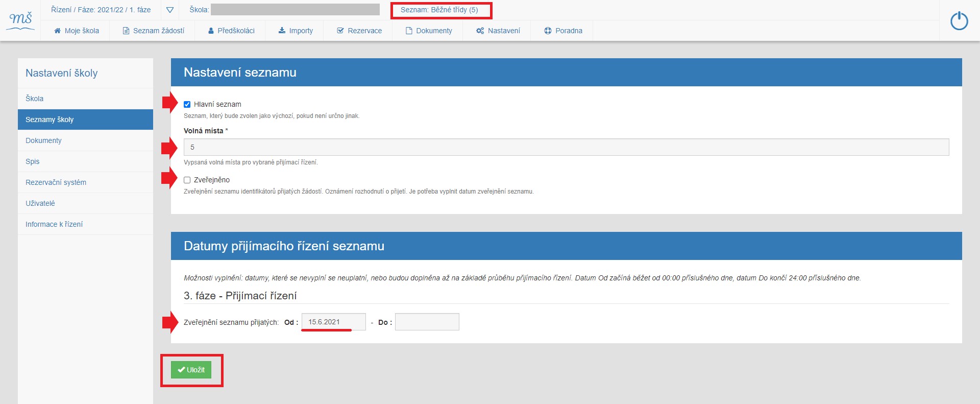Open Moje škola menu item

click(x=77, y=31)
